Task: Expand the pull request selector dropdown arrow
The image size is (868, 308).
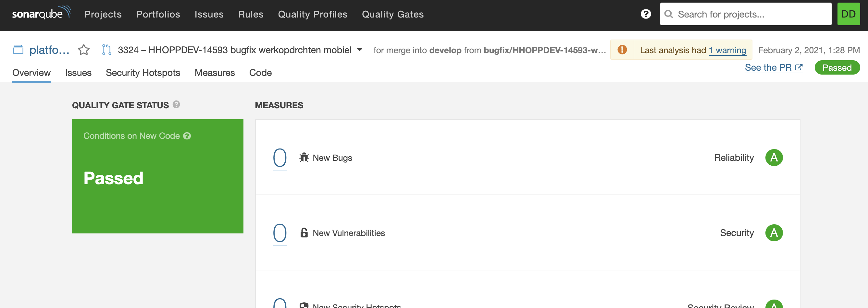Action: [360, 50]
